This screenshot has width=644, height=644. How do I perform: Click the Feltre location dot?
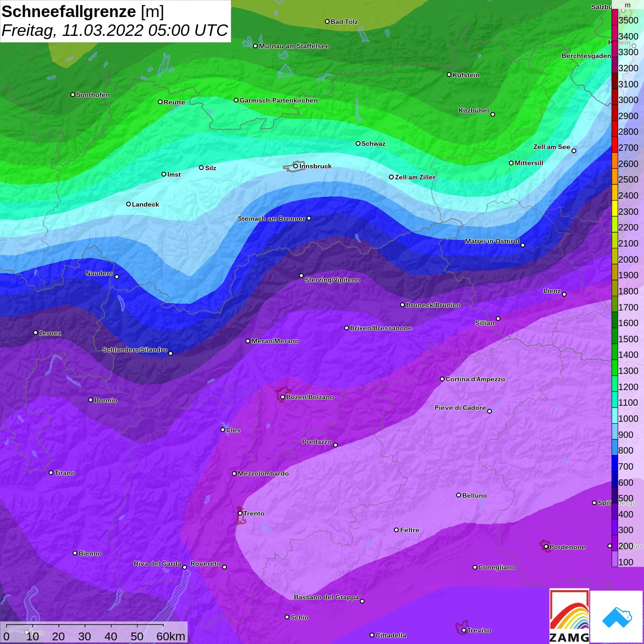(397, 530)
